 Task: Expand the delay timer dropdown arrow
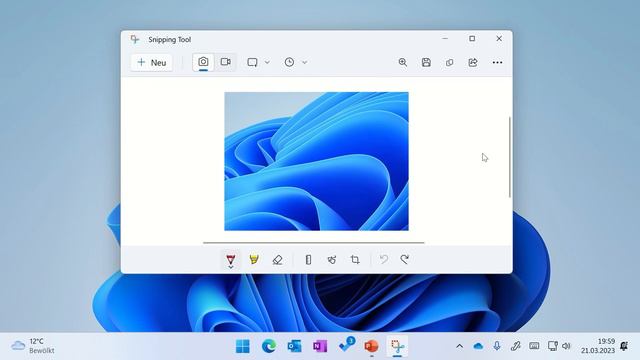[304, 62]
